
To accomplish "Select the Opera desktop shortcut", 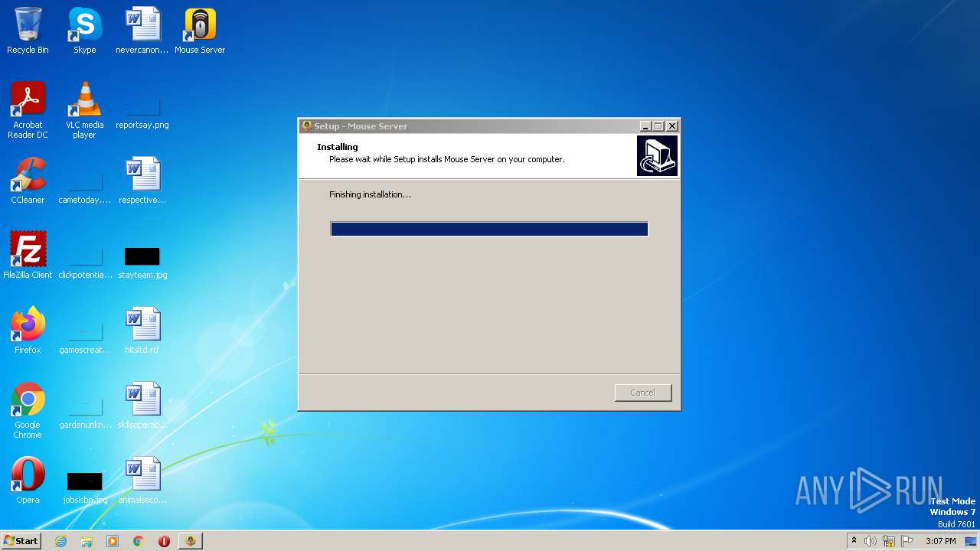I will coord(28,481).
